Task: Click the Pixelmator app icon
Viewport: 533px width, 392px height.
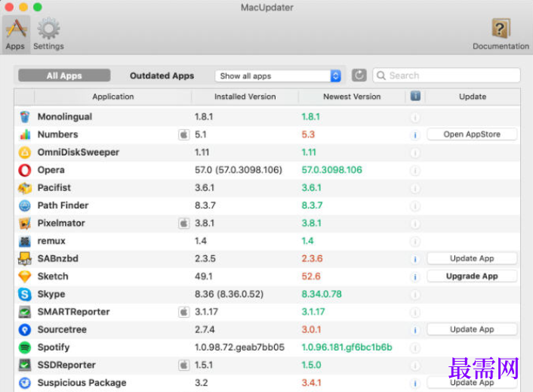Action: tap(25, 224)
